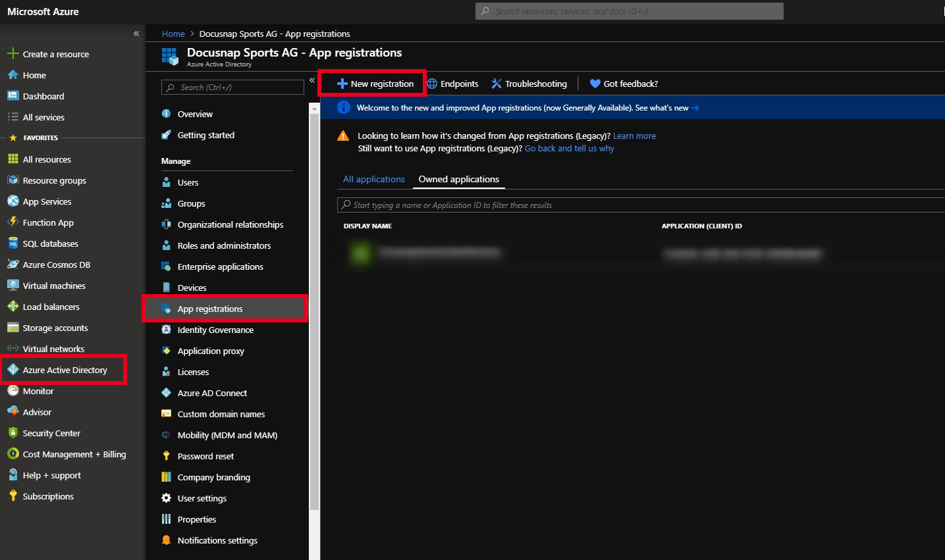Click the SQL databases icon
The image size is (945, 560).
[13, 243]
